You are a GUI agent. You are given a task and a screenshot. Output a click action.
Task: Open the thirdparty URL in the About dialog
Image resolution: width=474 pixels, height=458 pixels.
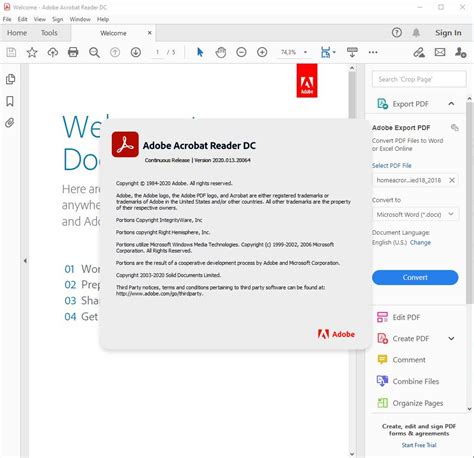click(159, 294)
